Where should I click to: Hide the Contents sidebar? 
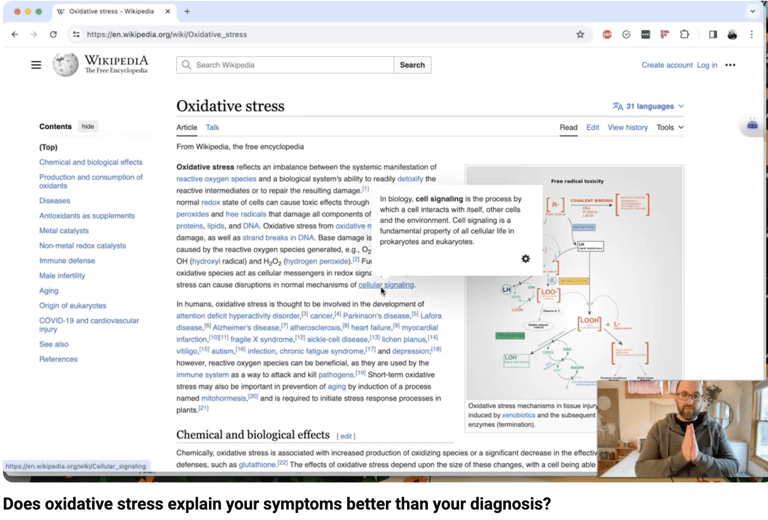click(x=88, y=126)
